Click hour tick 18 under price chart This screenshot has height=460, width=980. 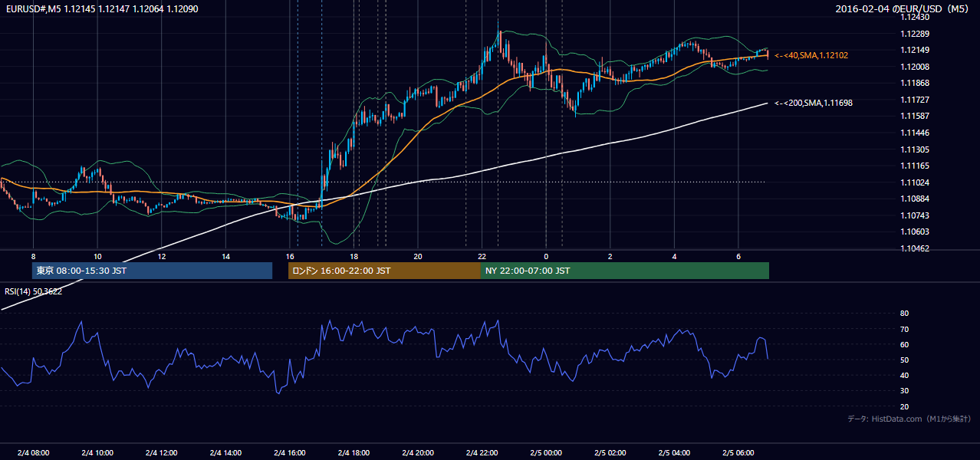click(354, 256)
